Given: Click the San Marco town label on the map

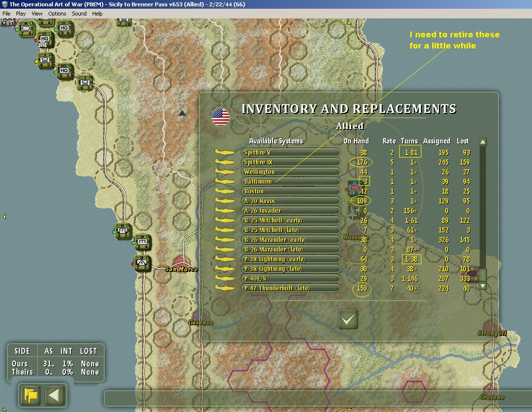Looking at the screenshot, I should pyautogui.click(x=181, y=269).
